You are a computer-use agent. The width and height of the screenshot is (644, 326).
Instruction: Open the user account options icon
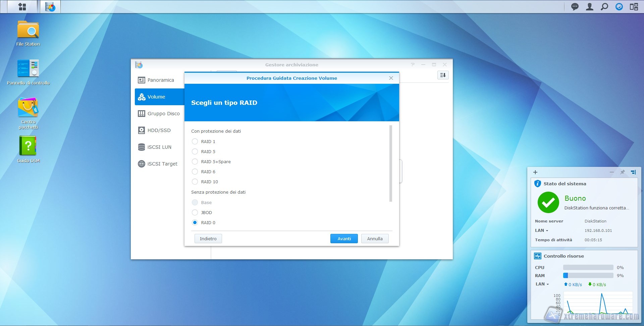(x=589, y=7)
